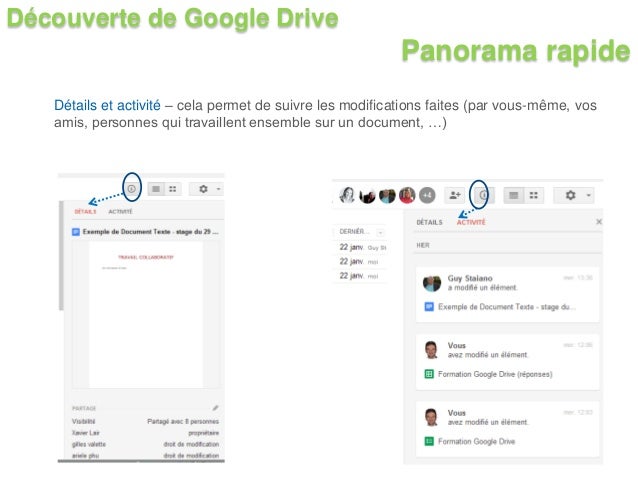This screenshot has width=638, height=479.
Task: Click title 'Exemple de Document Texte - stage du 29'
Action: [150, 232]
